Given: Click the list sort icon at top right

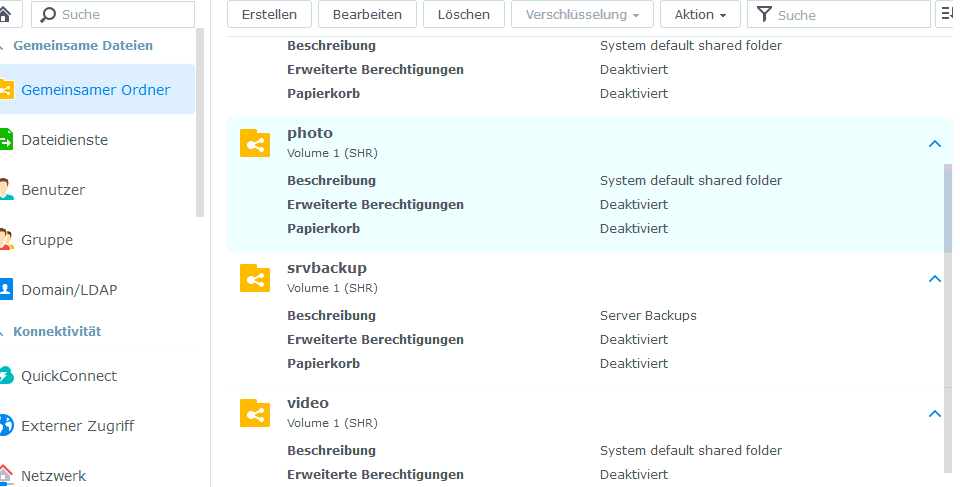Looking at the screenshot, I should [947, 14].
